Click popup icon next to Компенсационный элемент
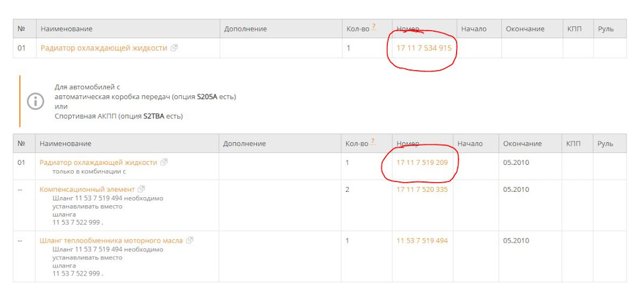This screenshot has width=644, height=299. (x=142, y=189)
